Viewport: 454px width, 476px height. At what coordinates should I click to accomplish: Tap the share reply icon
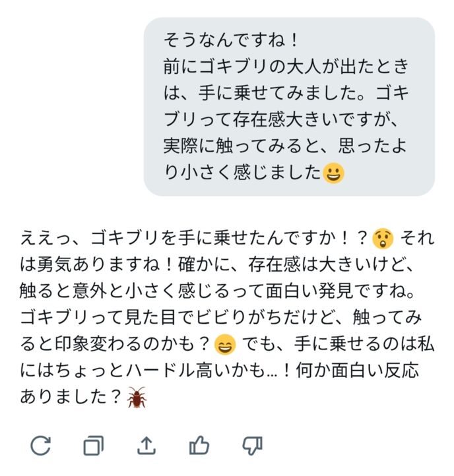tap(146, 446)
